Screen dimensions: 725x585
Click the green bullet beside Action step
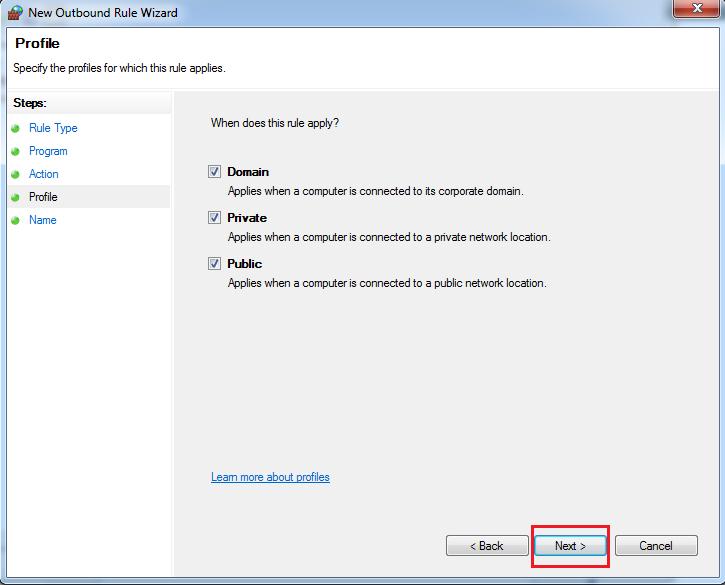[15, 174]
